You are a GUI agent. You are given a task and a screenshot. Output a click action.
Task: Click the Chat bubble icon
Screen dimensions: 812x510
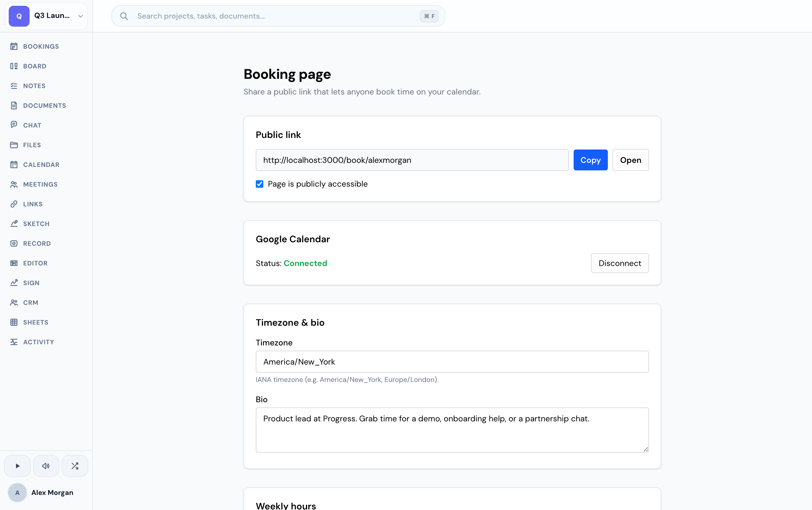[x=14, y=125]
